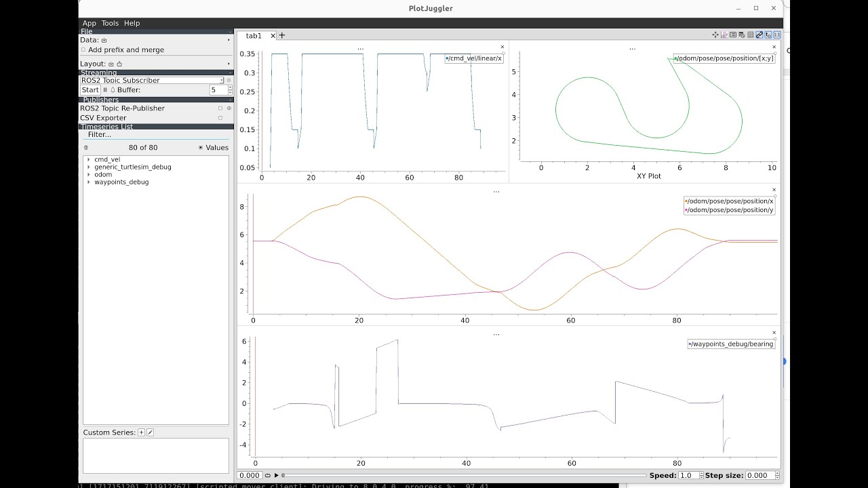This screenshot has height=488, width=868.
Task: Click the trash icon to clear timeseries
Action: point(86,148)
